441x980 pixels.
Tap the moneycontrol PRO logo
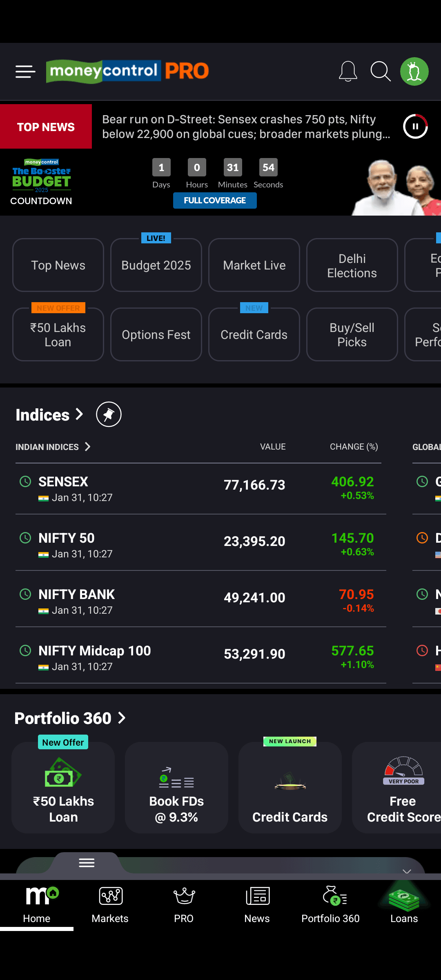pos(127,71)
